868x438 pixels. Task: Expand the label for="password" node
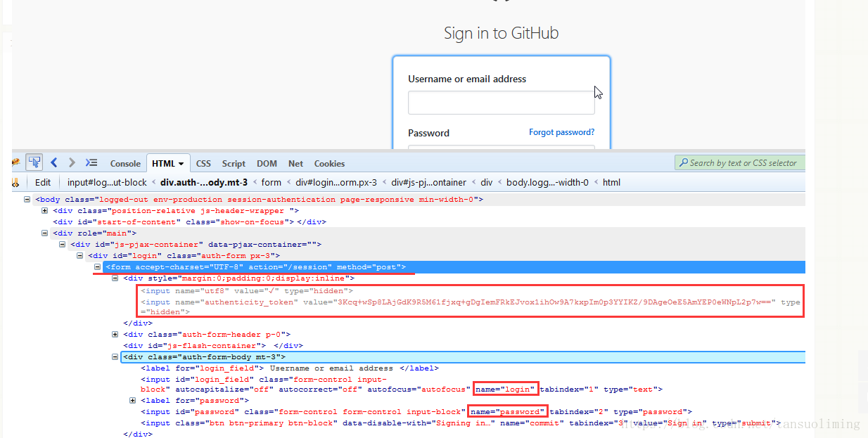[x=133, y=400]
